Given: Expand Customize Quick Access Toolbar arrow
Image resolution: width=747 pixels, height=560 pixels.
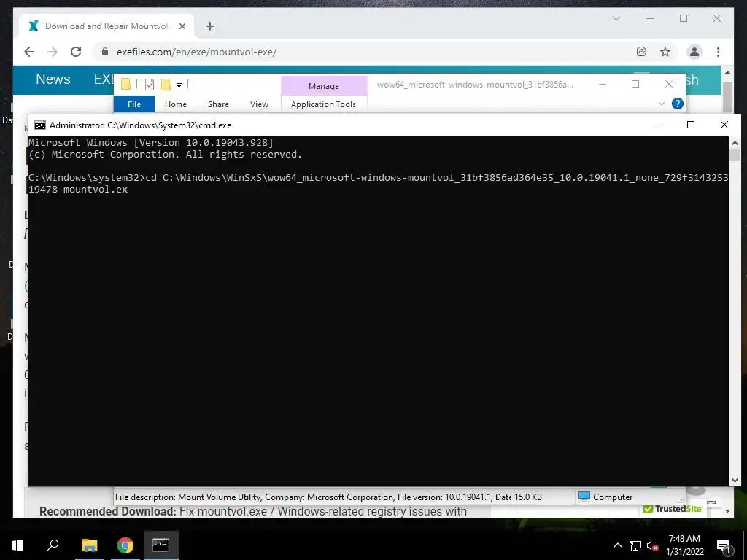Looking at the screenshot, I should point(179,85).
